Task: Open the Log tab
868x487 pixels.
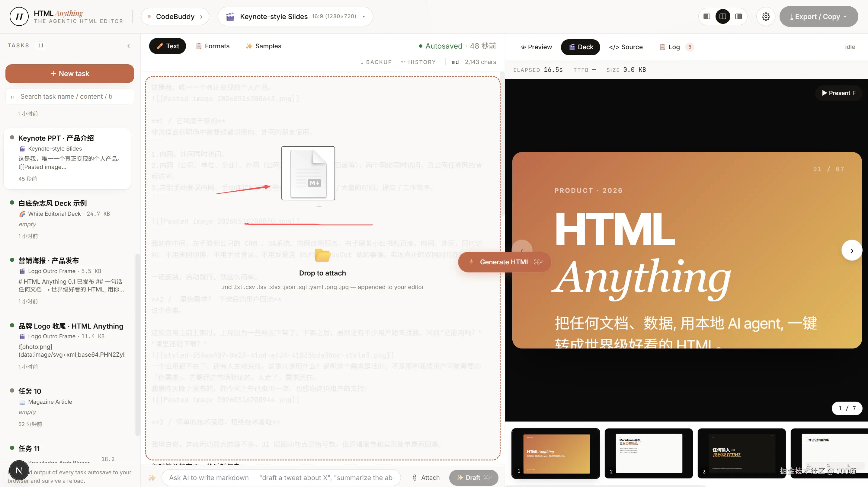Action: pyautogui.click(x=676, y=47)
